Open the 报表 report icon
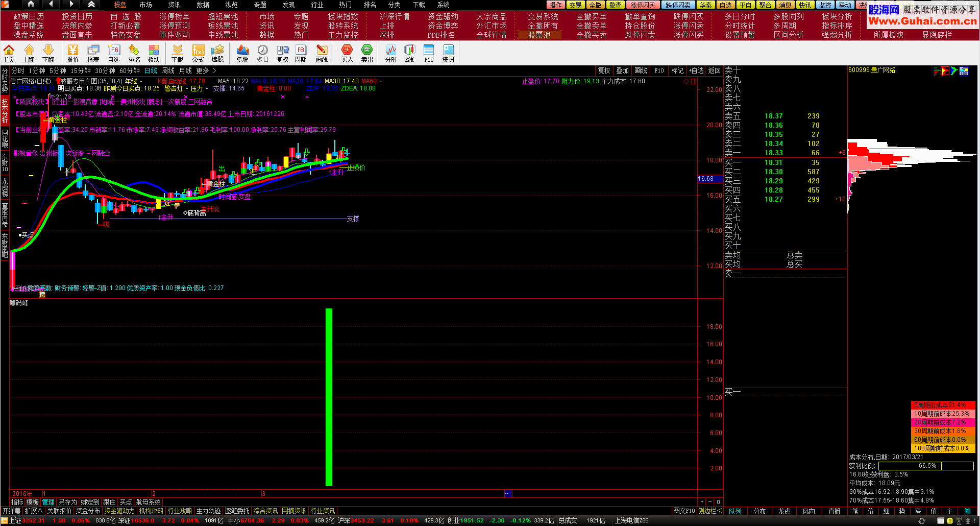 pos(93,53)
